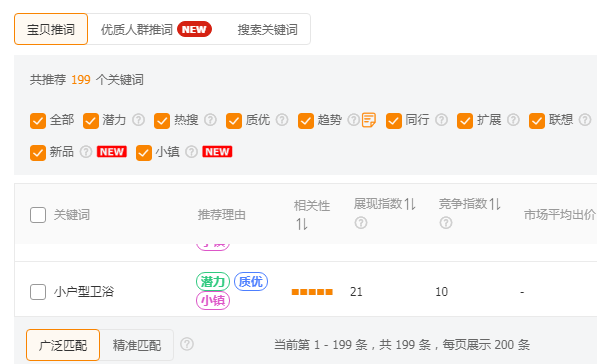Uncheck the 同行 filter checkbox
Screen dimensions: 597x364
[x=394, y=121]
